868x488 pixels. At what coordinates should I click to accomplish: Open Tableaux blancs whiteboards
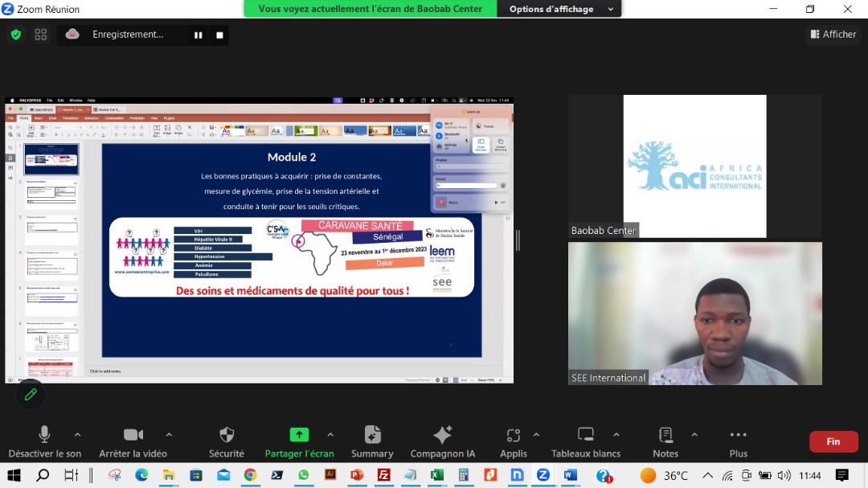pyautogui.click(x=585, y=441)
